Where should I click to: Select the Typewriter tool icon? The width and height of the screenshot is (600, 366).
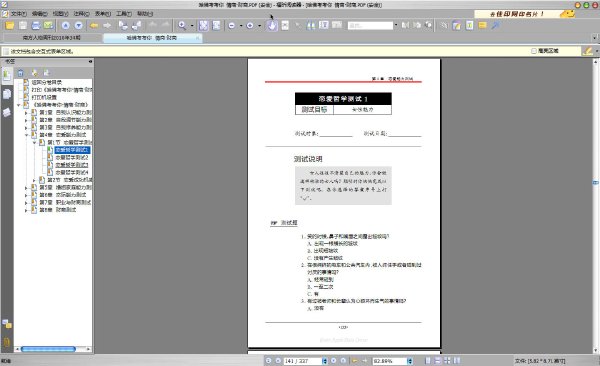point(470,26)
